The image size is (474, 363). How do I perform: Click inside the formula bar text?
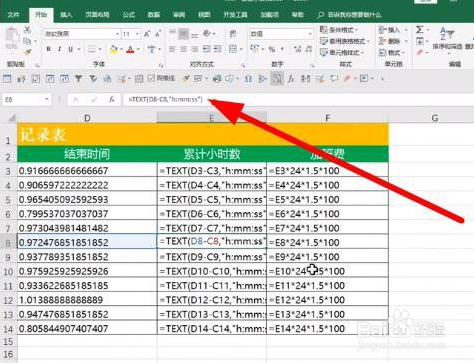coord(165,99)
